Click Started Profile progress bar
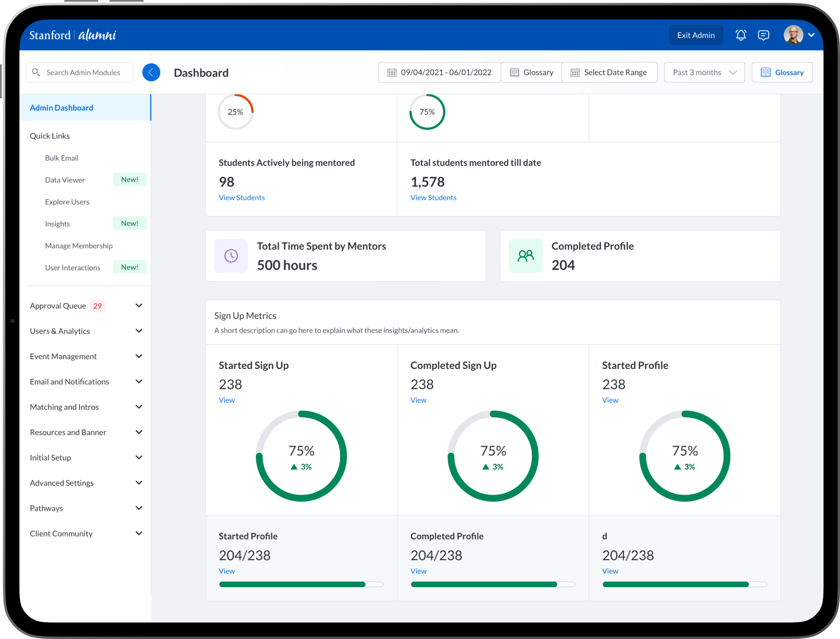The width and height of the screenshot is (840, 639). click(301, 584)
